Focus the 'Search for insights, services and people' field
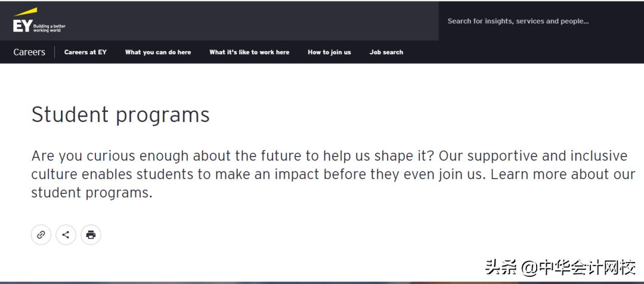The height and width of the screenshot is (284, 644). [x=518, y=21]
